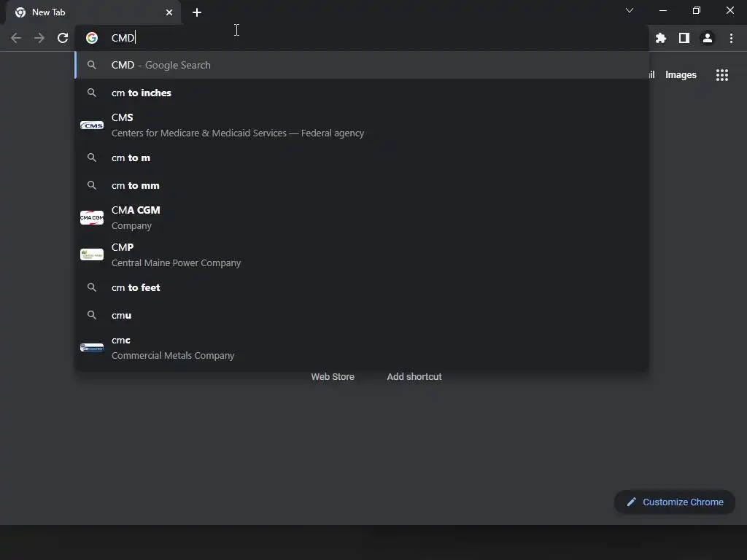
Task: Click search icon beside CMD Google Search
Action: [x=92, y=65]
